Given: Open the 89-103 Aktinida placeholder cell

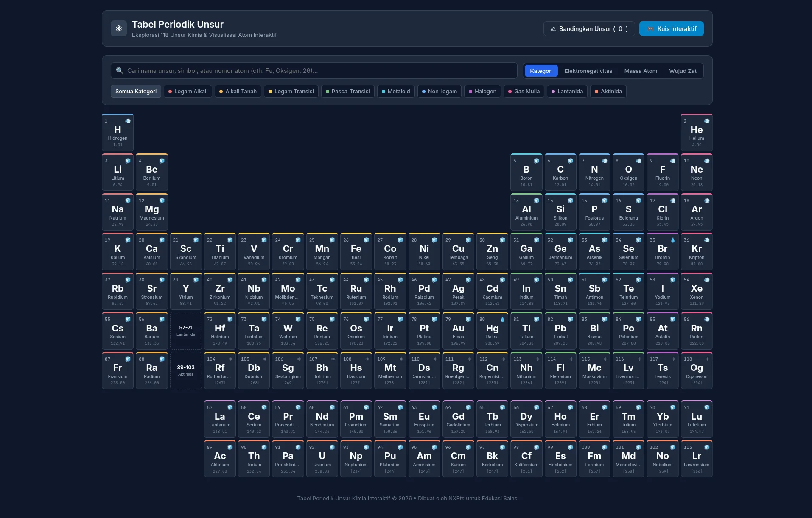Looking at the screenshot, I should point(186,370).
